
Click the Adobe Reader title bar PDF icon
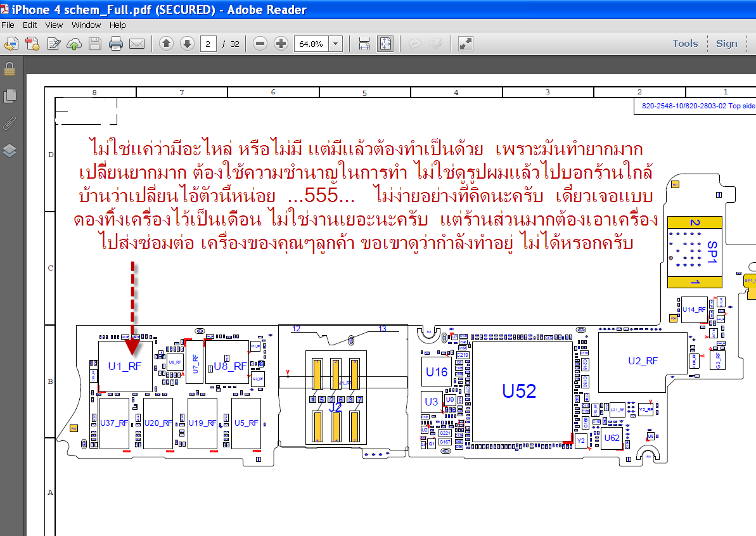4,9
